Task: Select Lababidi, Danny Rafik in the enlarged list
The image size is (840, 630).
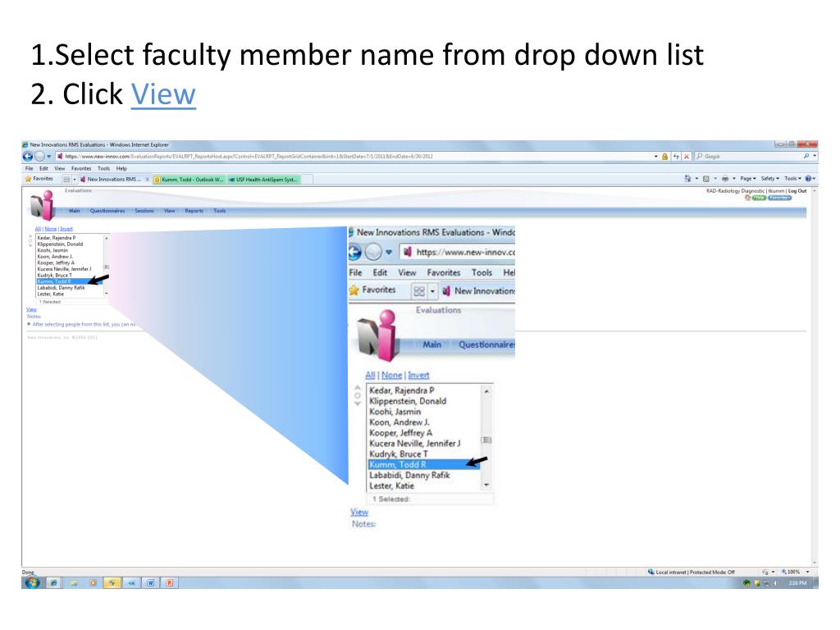Action: tap(423, 475)
